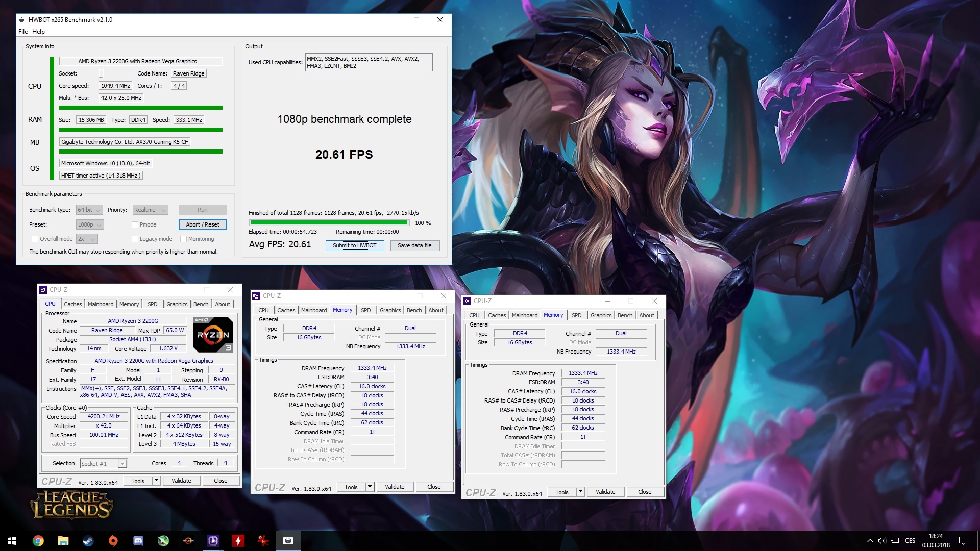980x551 pixels.
Task: Click the Core Voltage 1.632 V value
Action: click(168, 349)
